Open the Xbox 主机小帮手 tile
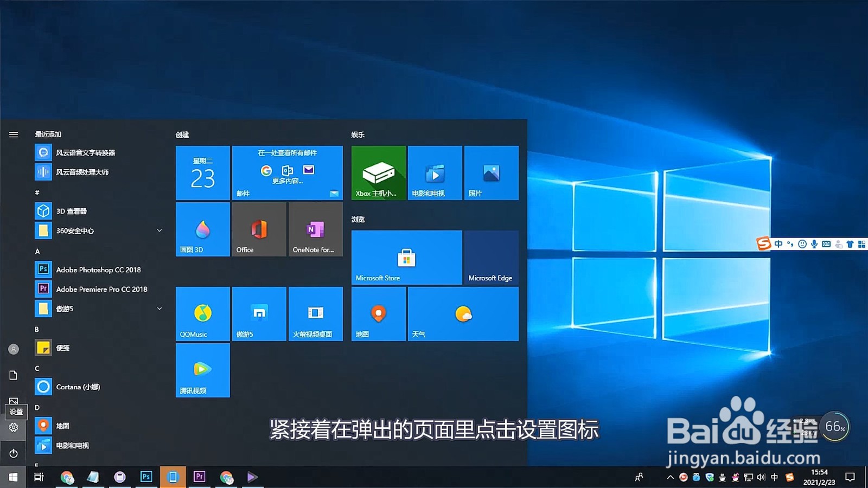Screen dimensions: 868x488 coord(379,173)
